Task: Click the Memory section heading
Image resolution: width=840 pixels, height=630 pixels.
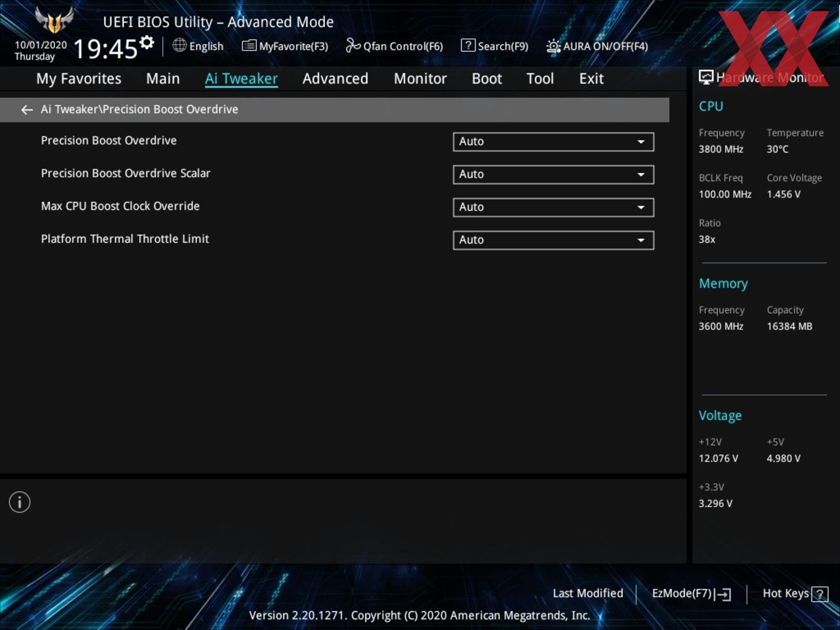Action: click(x=723, y=283)
